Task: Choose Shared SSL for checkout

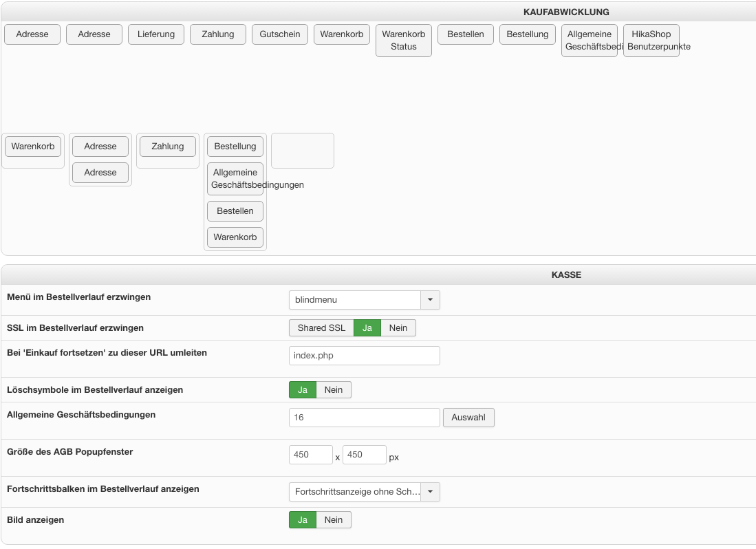Action: coord(321,328)
